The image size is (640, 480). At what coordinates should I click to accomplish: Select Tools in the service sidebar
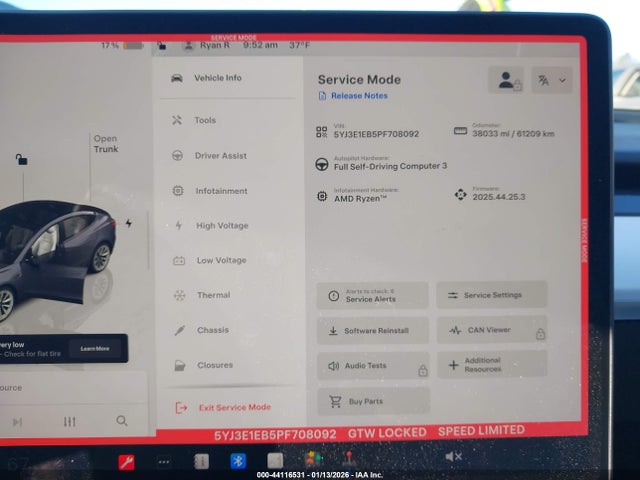tap(204, 120)
